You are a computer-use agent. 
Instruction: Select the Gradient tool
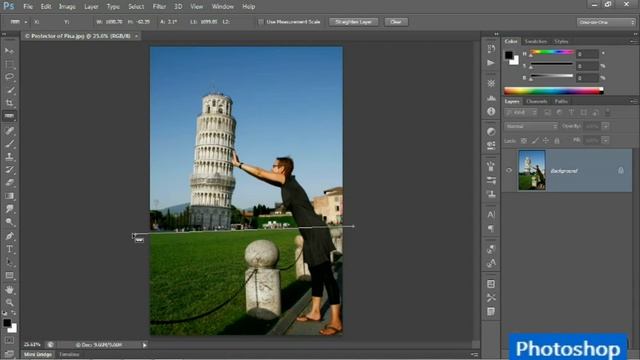pos(9,196)
